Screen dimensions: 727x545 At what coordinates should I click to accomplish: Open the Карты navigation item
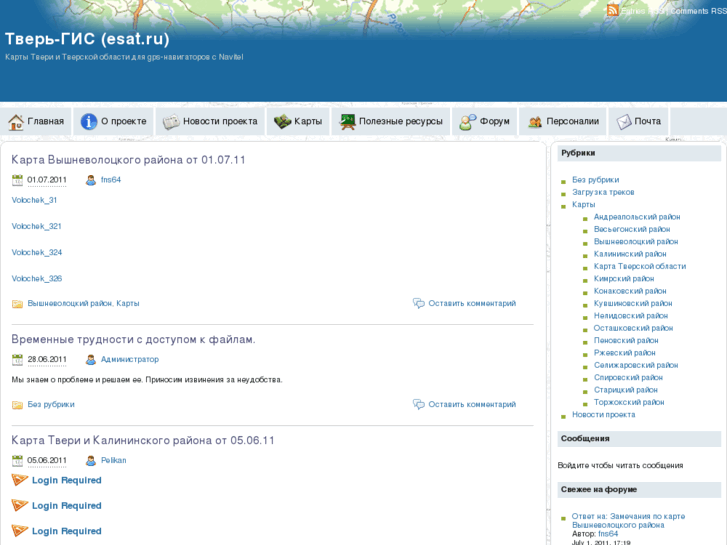click(x=298, y=122)
